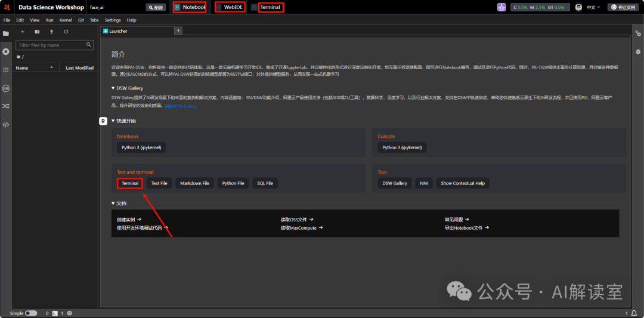The width and height of the screenshot is (644, 318).
Task: Click the new launcher plus icon in file browser
Action: click(x=23, y=32)
